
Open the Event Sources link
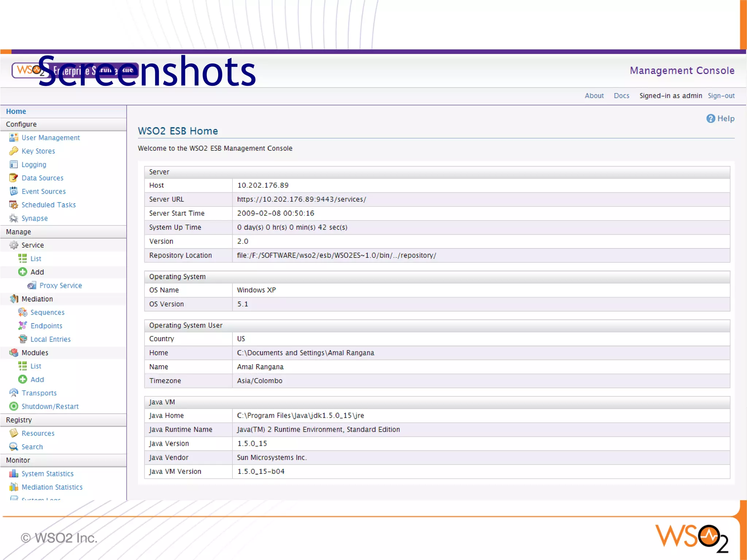[x=44, y=192]
